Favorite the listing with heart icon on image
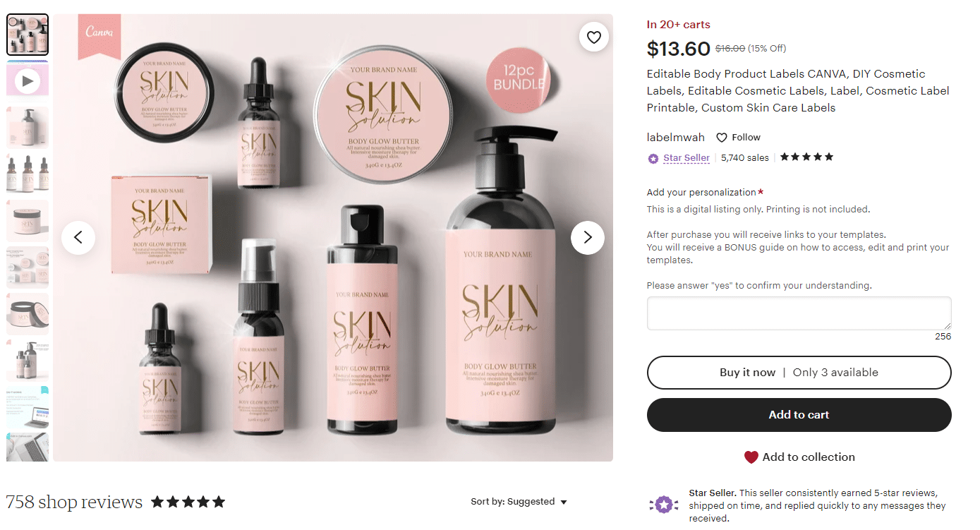The height and width of the screenshot is (530, 980). point(594,37)
